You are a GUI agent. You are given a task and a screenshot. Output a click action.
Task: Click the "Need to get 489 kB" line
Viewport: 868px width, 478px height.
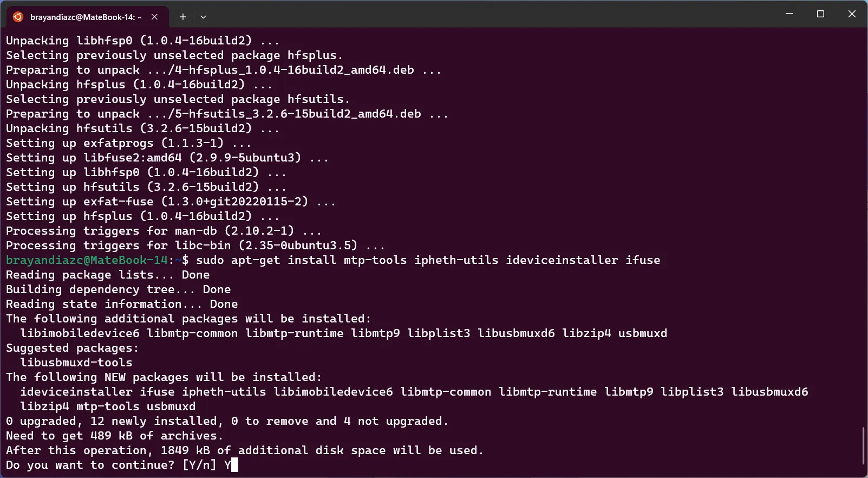pyautogui.click(x=114, y=436)
